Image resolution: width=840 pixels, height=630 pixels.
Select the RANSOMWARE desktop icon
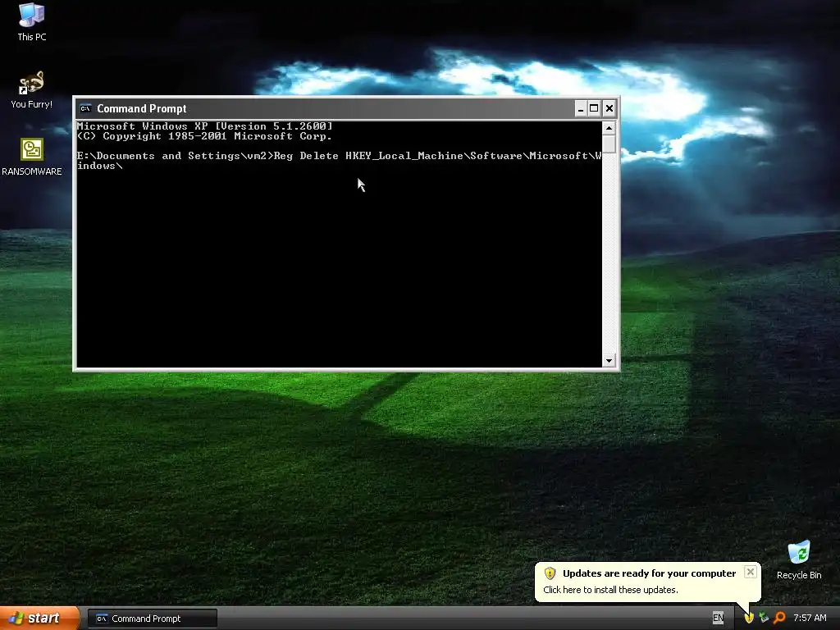pyautogui.click(x=32, y=157)
